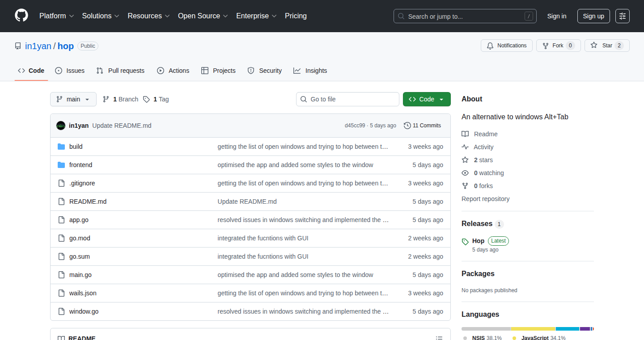Click Report repository link
This screenshot has width=644, height=340.
tap(485, 199)
